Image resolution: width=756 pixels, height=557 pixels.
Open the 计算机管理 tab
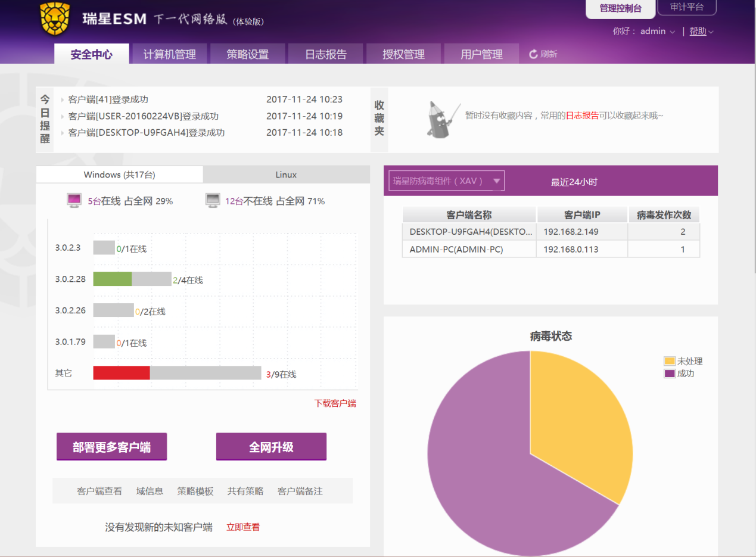[170, 54]
